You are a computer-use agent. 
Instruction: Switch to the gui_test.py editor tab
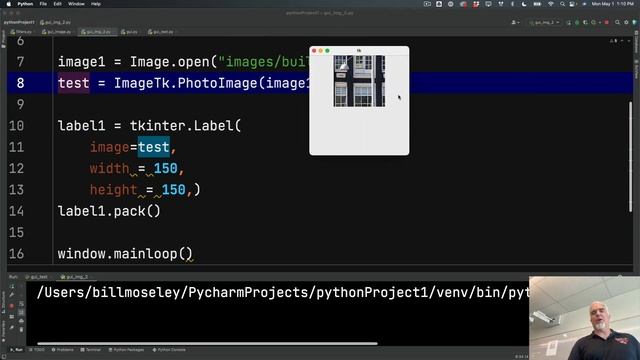coord(161,31)
